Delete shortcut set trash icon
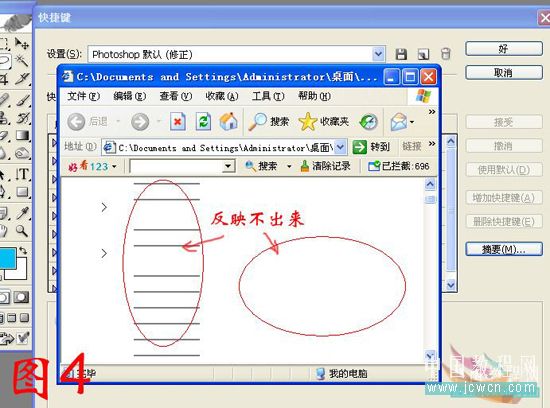Screen dimensions: 550x408 coord(445,54)
